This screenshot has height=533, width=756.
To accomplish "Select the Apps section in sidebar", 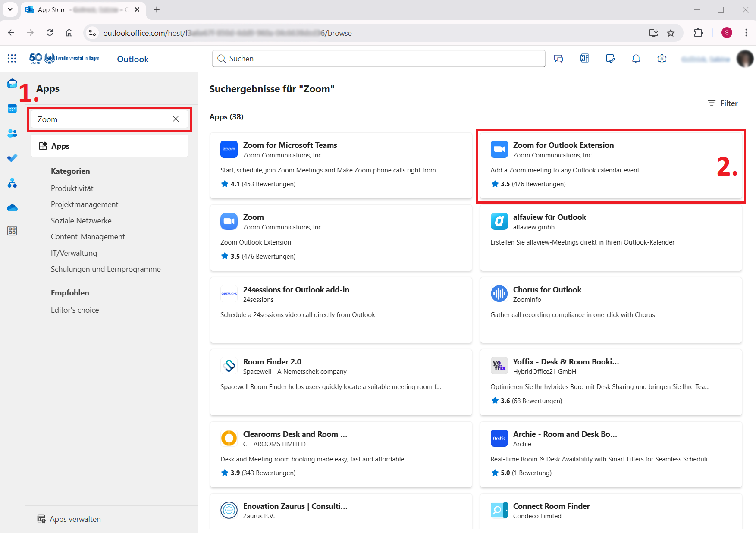I will [110, 146].
